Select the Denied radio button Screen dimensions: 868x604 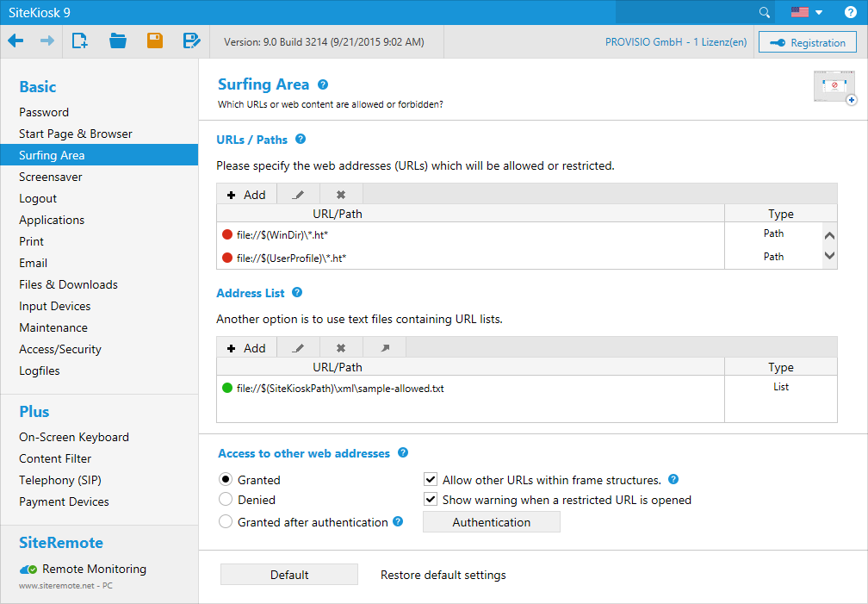pyautogui.click(x=226, y=500)
